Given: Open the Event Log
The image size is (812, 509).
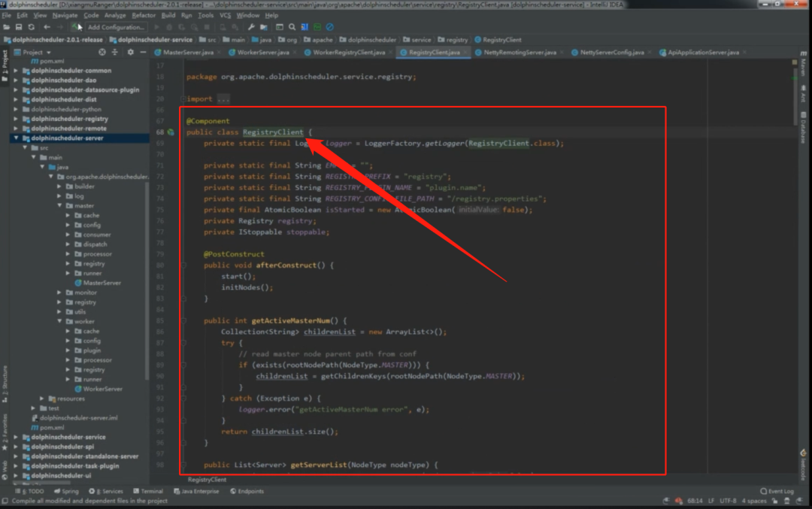Looking at the screenshot, I should [x=777, y=492].
